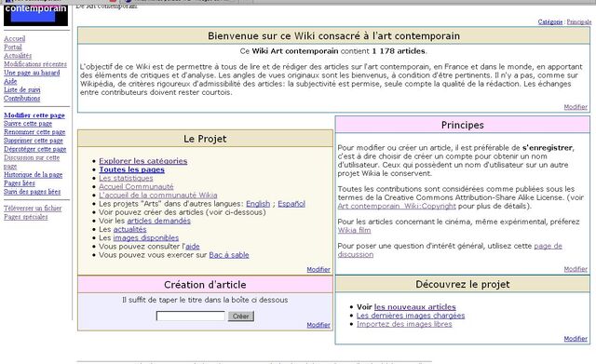This screenshot has width=596, height=364.
Task: Go to the Portail sidebar link
Action: tap(12, 47)
